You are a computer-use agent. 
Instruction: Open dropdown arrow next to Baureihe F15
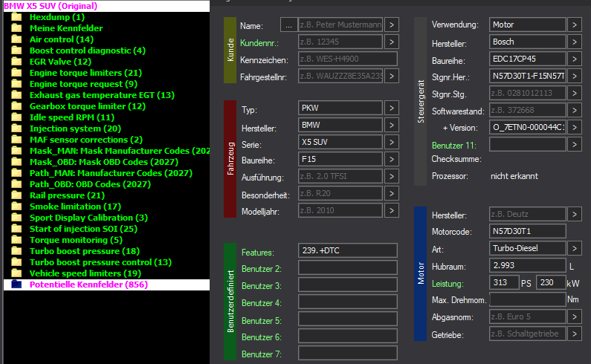click(x=392, y=160)
